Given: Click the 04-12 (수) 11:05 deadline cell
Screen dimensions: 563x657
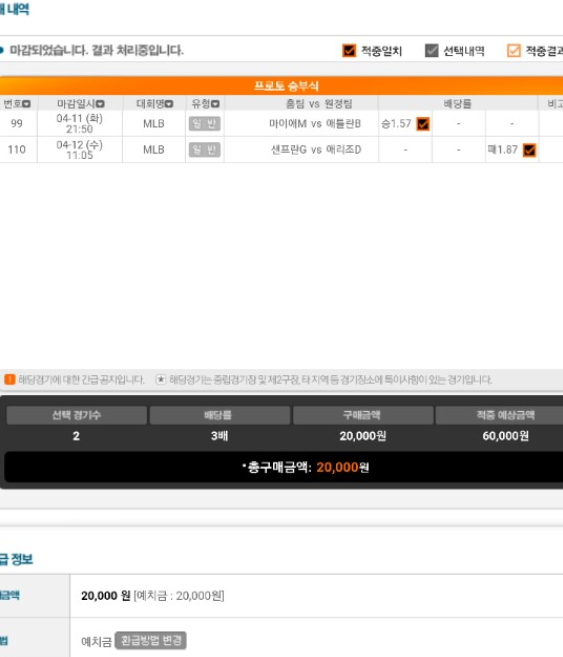Looking at the screenshot, I should coord(80,150).
